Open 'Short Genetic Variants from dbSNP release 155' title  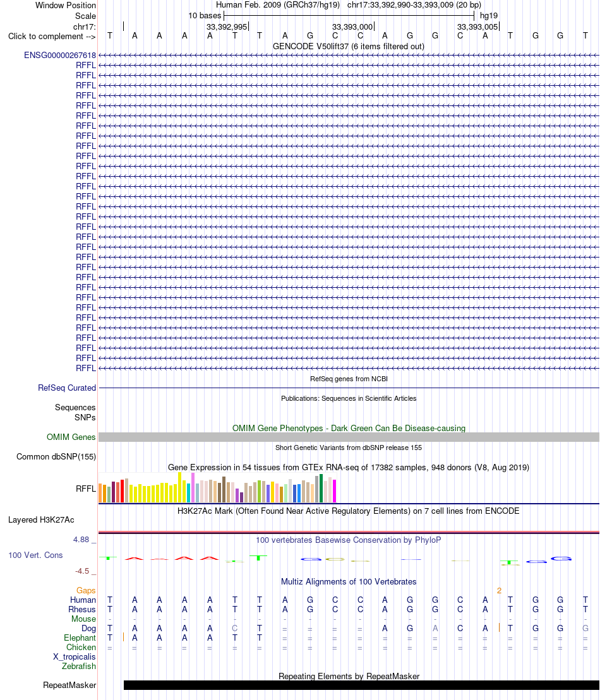(x=349, y=448)
